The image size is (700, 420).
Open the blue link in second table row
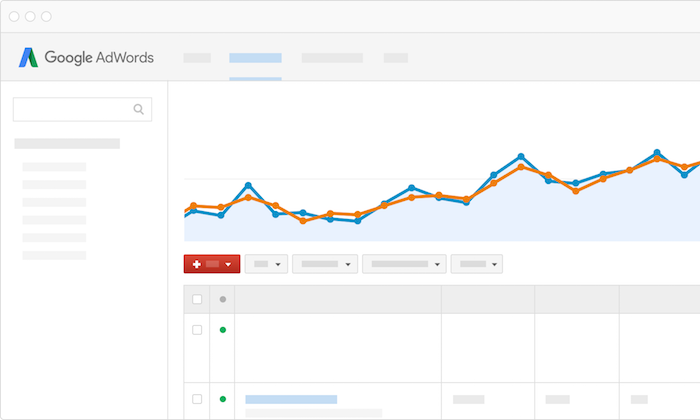coord(291,399)
